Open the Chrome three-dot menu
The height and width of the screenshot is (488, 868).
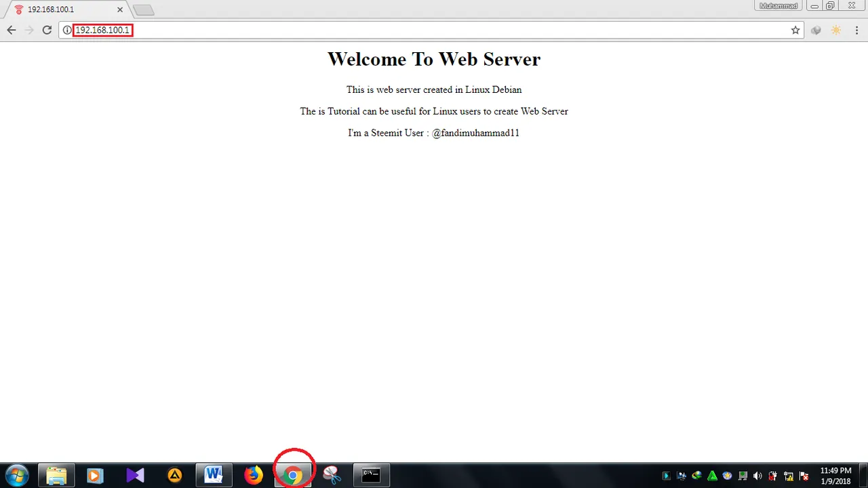point(858,30)
